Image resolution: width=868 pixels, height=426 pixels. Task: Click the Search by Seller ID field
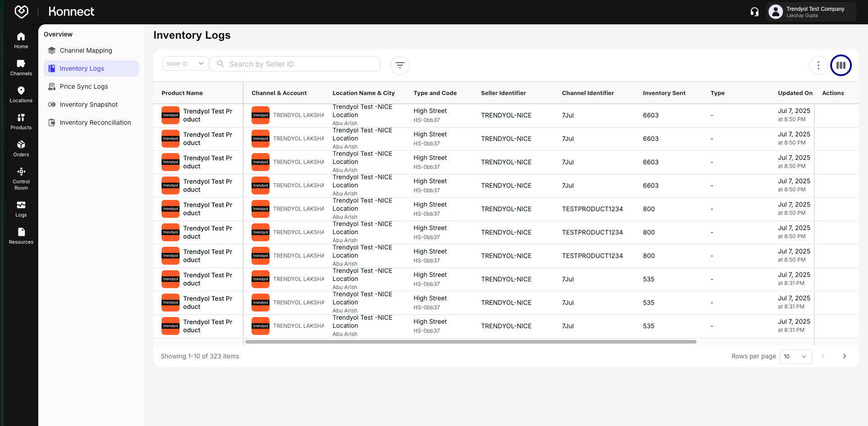point(295,64)
